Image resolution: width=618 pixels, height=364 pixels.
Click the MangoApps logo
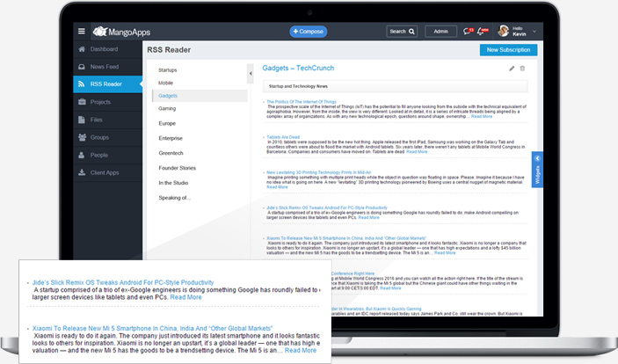point(121,32)
